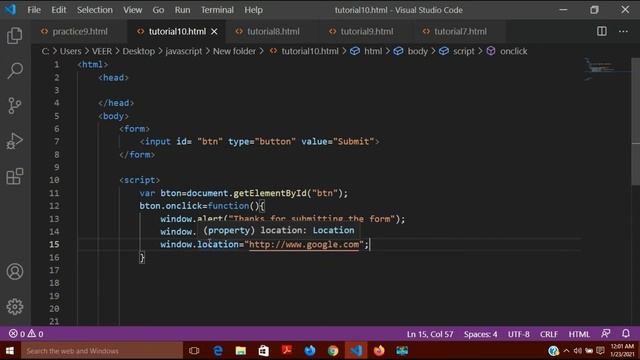Switch to tutorial9.html tab

pos(367,31)
